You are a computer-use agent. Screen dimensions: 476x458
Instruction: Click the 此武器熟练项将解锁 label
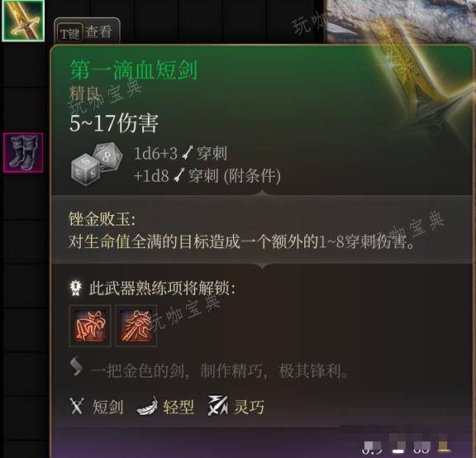tap(162, 288)
